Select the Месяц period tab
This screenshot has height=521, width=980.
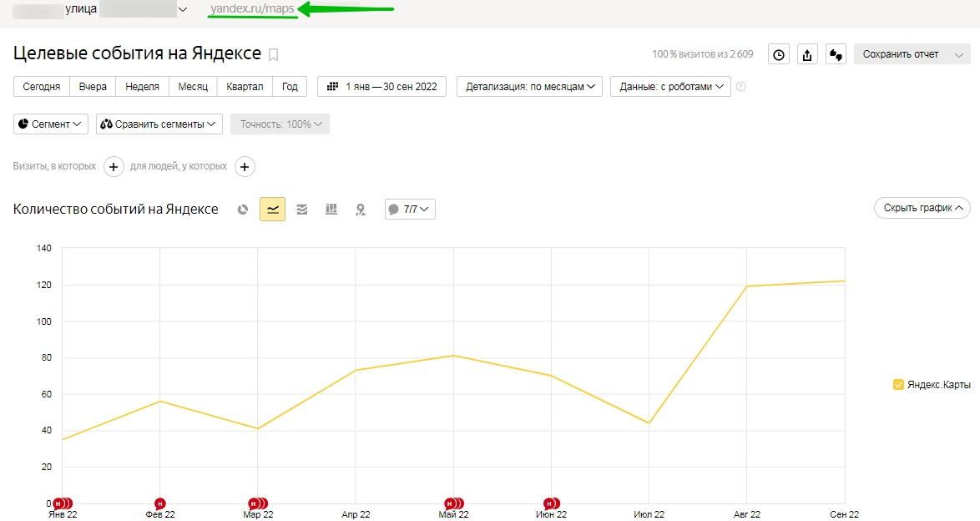point(193,86)
